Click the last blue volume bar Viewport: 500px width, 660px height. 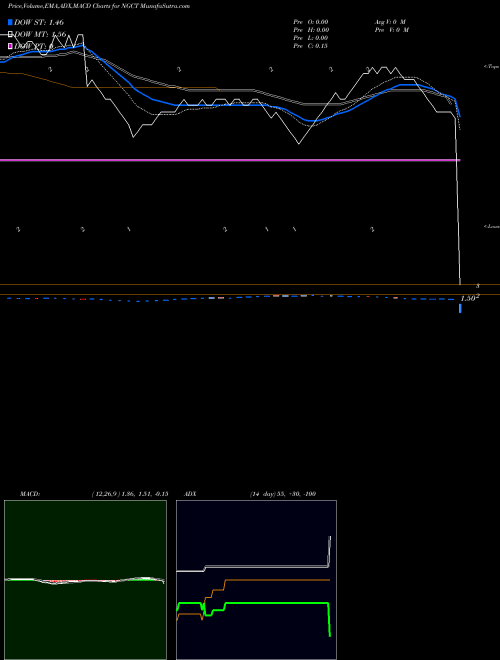click(x=460, y=309)
